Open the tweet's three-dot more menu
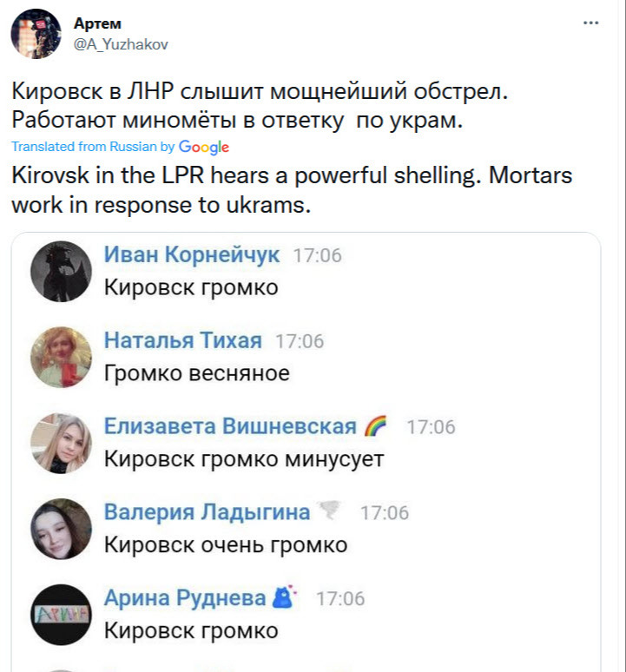This screenshot has width=626, height=672. (x=590, y=23)
